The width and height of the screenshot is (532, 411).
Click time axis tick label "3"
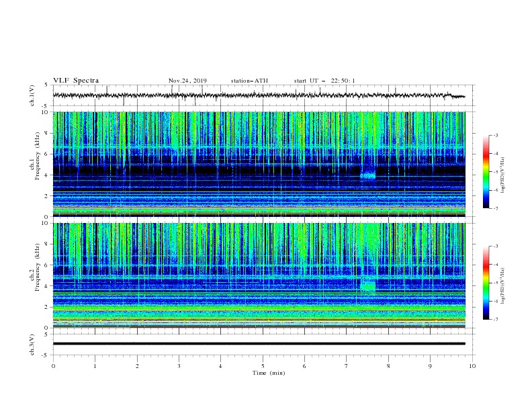tap(179, 366)
